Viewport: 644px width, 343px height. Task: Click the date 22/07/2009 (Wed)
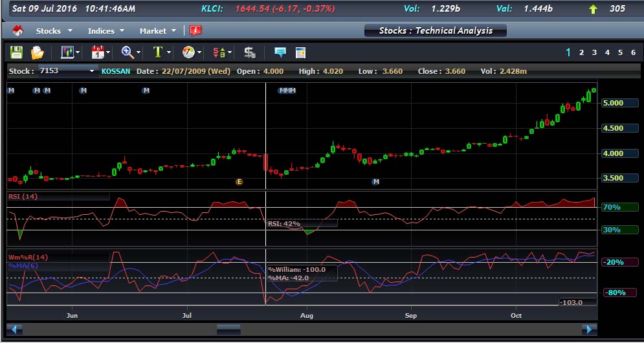[x=196, y=71]
